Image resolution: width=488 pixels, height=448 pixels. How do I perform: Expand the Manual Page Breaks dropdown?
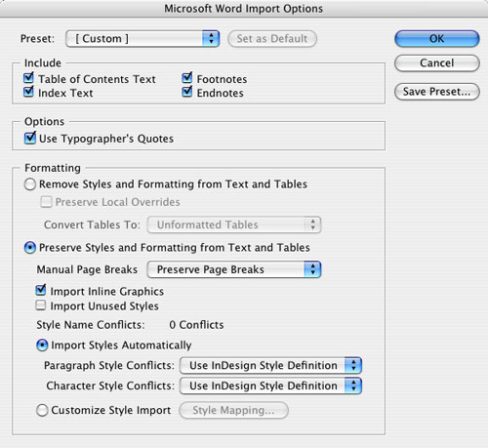[234, 269]
